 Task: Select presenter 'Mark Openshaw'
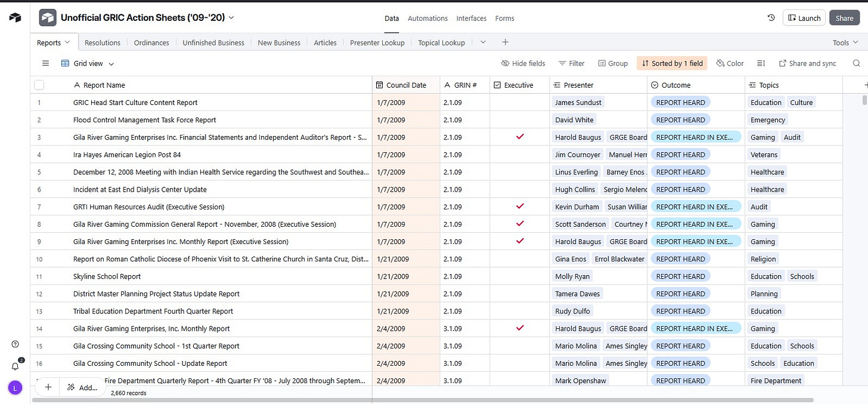(580, 380)
